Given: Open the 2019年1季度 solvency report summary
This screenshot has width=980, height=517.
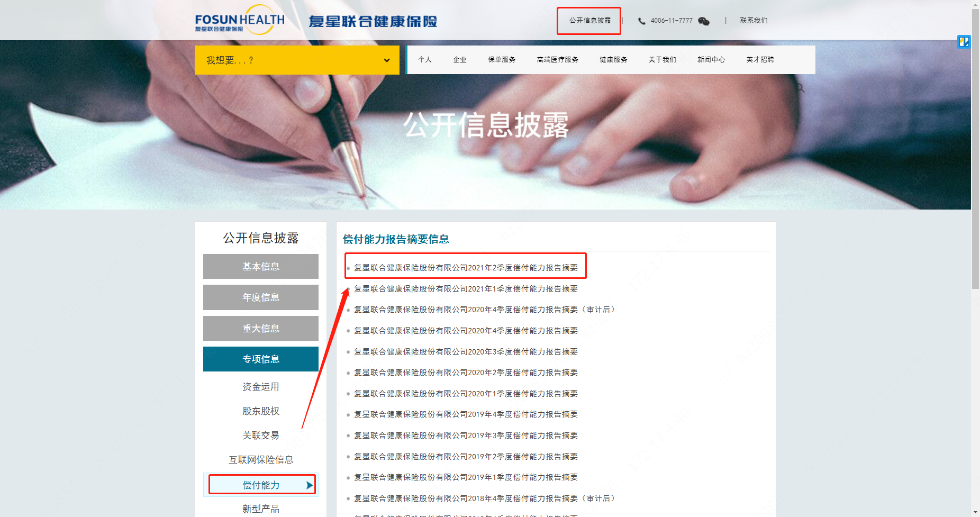Looking at the screenshot, I should (x=466, y=477).
